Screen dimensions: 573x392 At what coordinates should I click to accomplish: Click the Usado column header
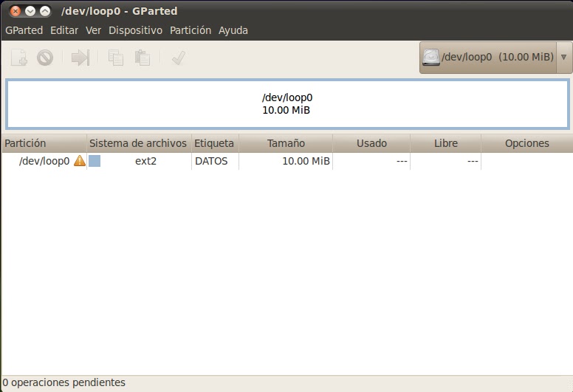pyautogui.click(x=371, y=143)
